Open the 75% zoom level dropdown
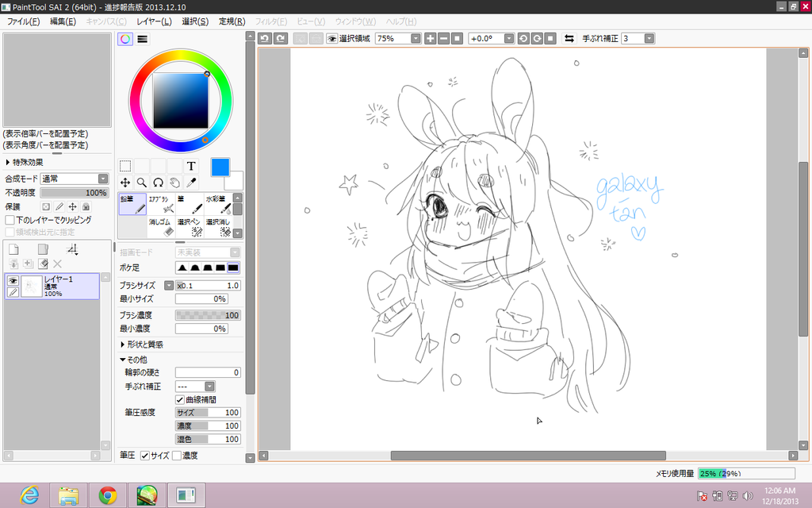812x508 pixels. pyautogui.click(x=416, y=38)
